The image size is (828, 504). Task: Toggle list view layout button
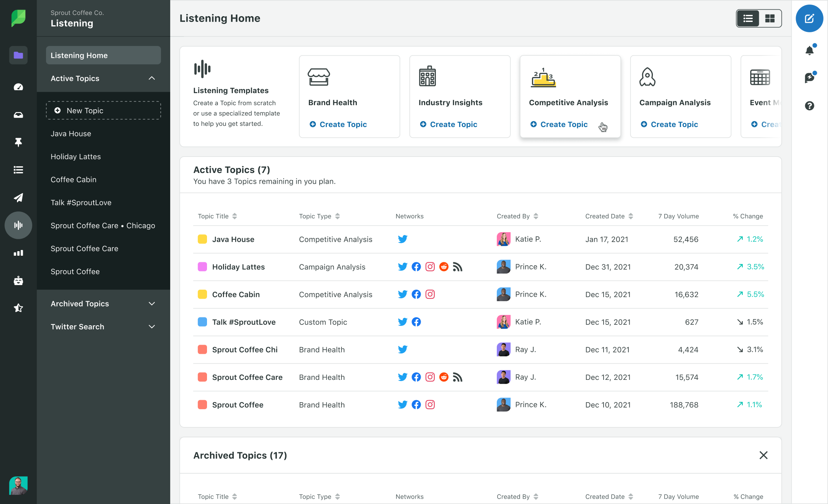click(x=748, y=19)
